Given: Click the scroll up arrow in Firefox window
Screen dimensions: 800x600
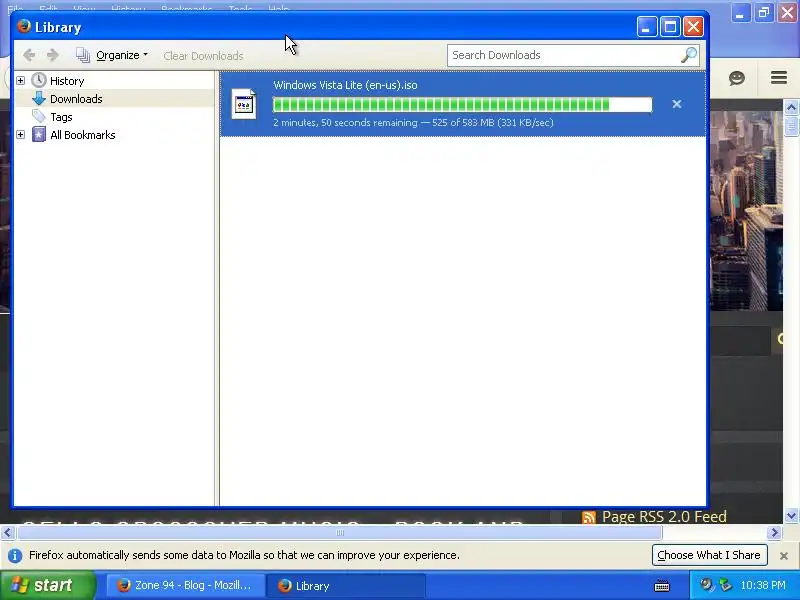Looking at the screenshot, I should pyautogui.click(x=791, y=107).
